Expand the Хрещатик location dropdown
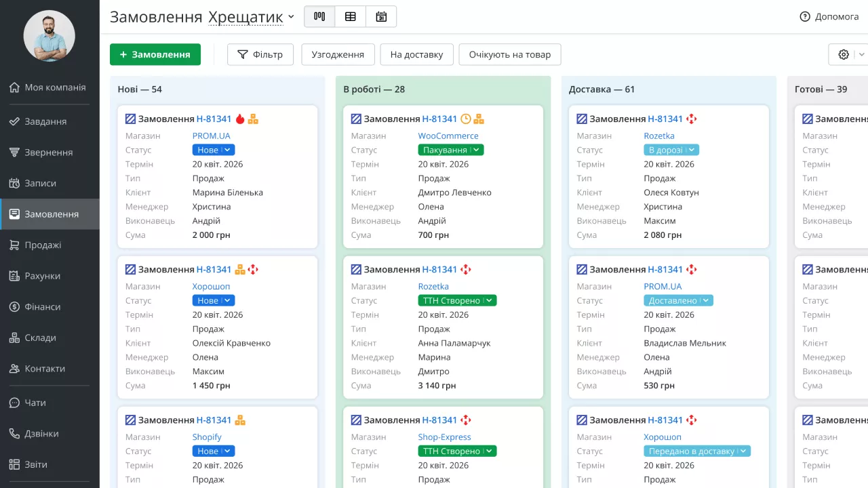 click(x=291, y=17)
